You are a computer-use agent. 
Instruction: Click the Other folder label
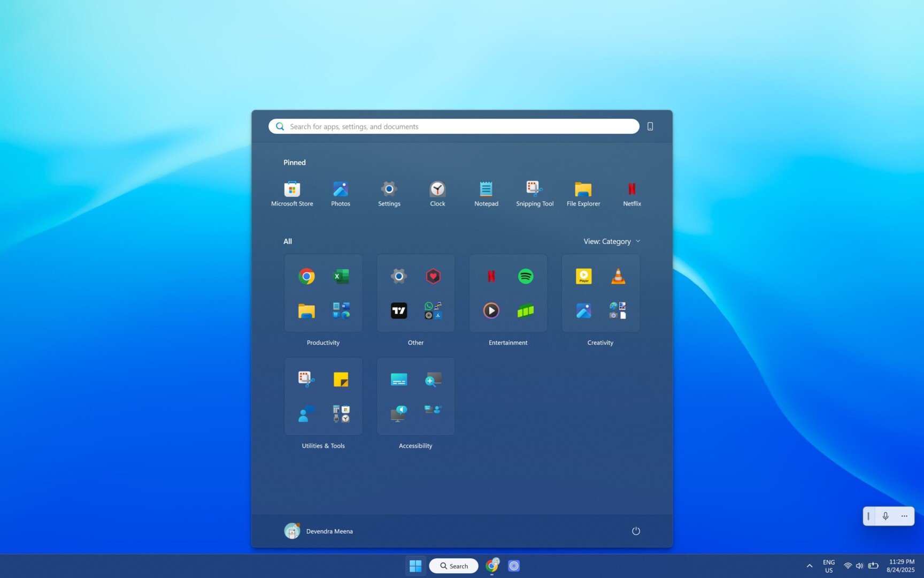[x=415, y=343]
